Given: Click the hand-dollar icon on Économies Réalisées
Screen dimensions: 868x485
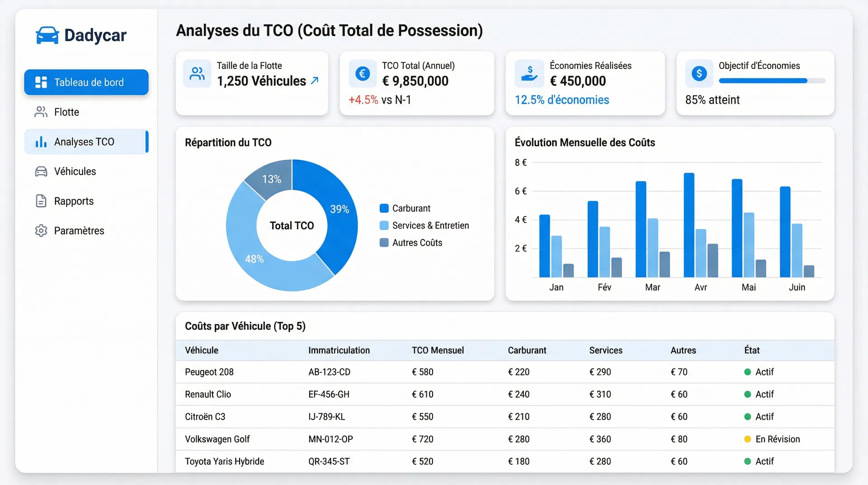Looking at the screenshot, I should [x=529, y=73].
